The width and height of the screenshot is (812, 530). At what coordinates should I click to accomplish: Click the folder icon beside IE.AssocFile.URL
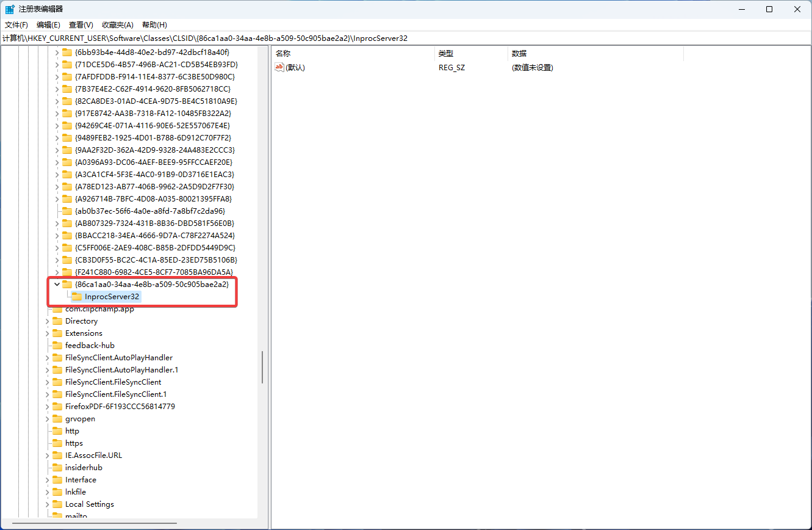pyautogui.click(x=57, y=456)
